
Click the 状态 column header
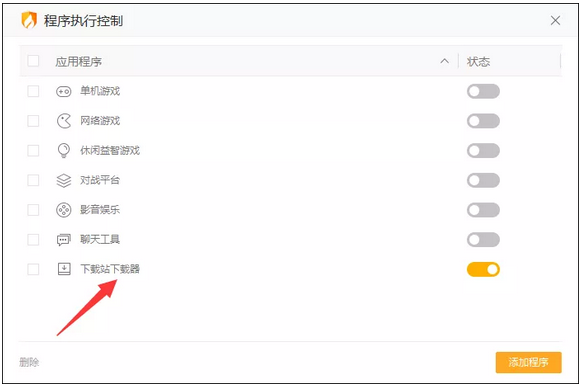(478, 62)
